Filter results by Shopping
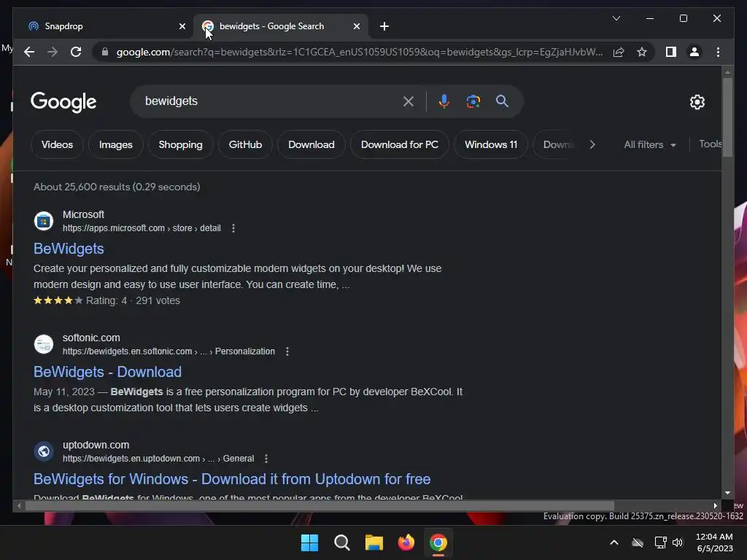The width and height of the screenshot is (747, 560). [x=181, y=144]
